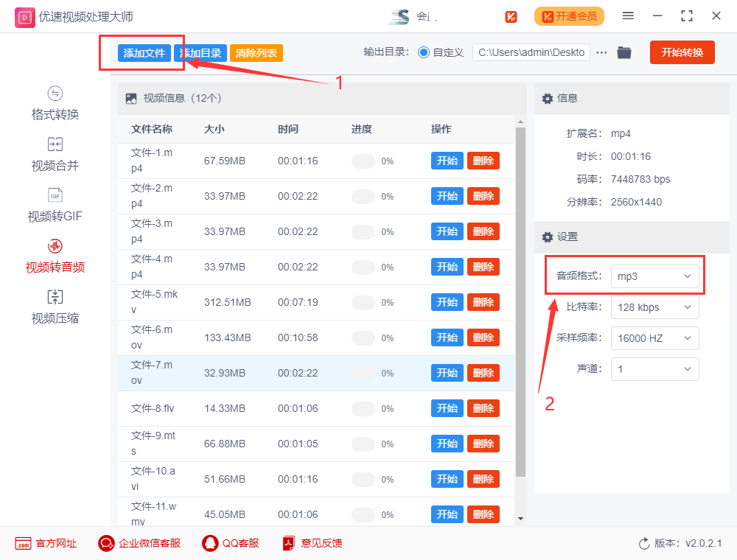This screenshot has width=737, height=560.
Task: Open the 声道 channel dropdown
Action: pos(654,369)
